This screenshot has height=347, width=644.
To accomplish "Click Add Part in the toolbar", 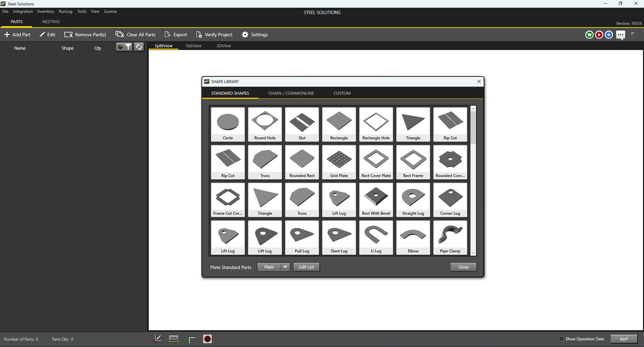I will tap(17, 35).
